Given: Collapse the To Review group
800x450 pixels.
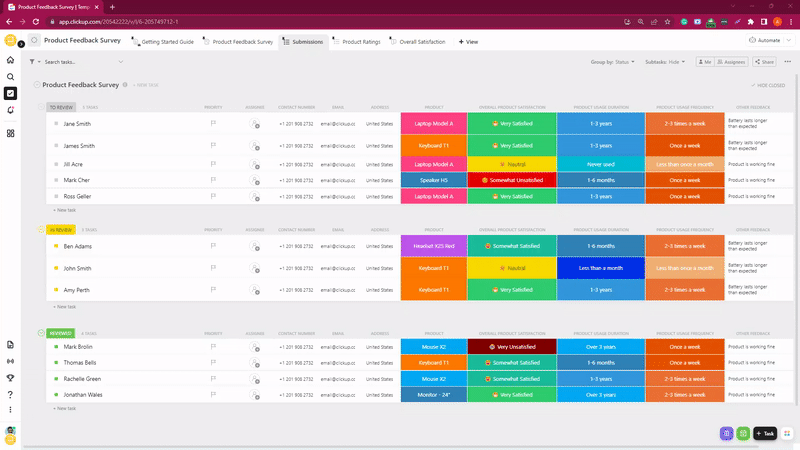Looking at the screenshot, I should (41, 107).
